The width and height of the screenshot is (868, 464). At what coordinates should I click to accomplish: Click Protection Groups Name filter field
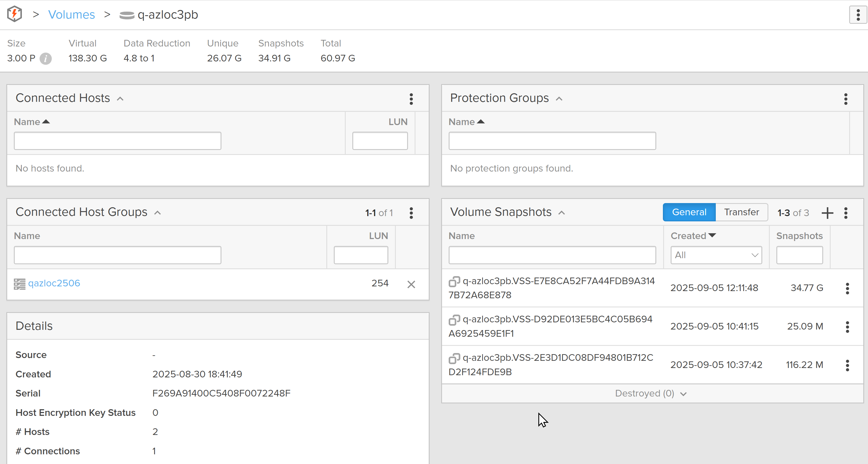(552, 141)
